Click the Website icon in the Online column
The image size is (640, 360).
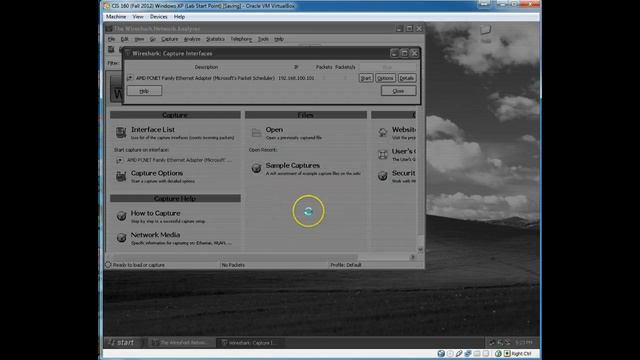click(x=382, y=132)
